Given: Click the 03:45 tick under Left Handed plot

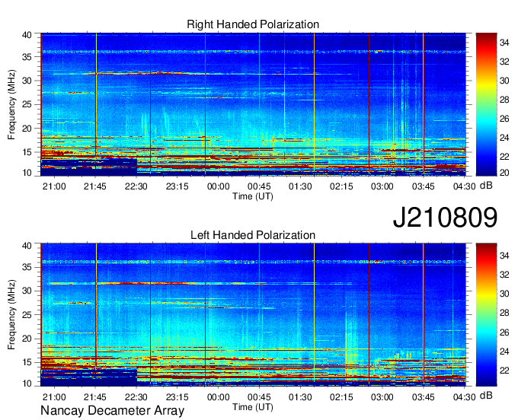Looking at the screenshot, I should (424, 396).
